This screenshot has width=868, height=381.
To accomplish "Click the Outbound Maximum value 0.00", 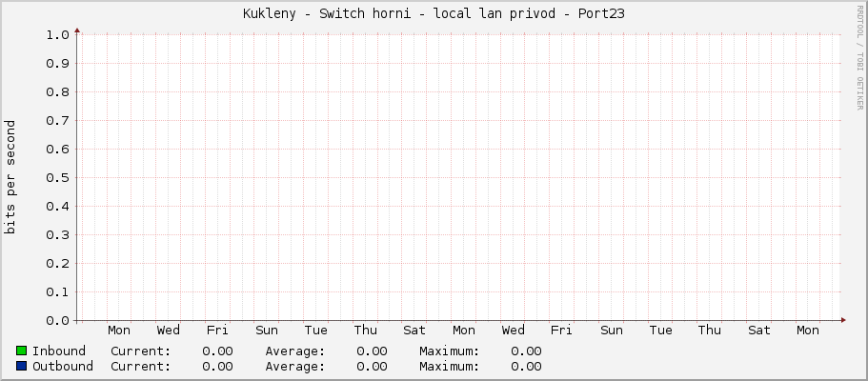I will 527,367.
